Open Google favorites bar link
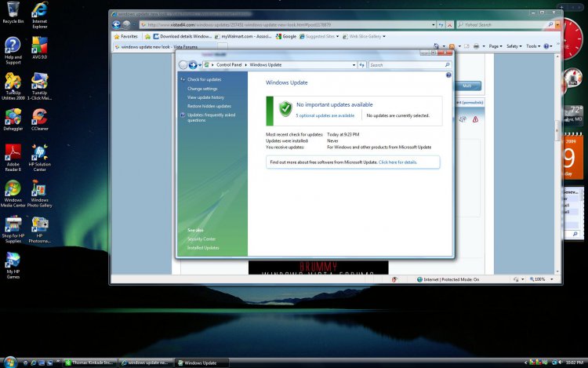This screenshot has height=368, width=588. tap(286, 36)
